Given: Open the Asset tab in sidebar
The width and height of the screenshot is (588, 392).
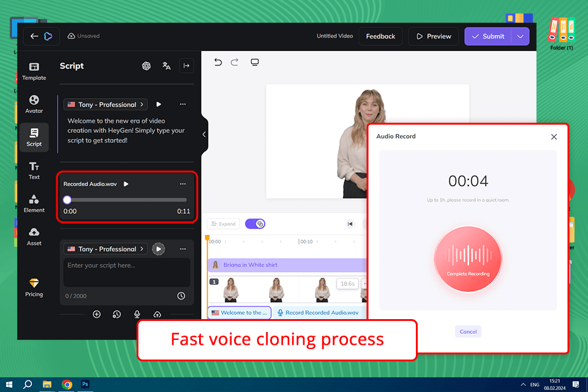Looking at the screenshot, I should (34, 236).
